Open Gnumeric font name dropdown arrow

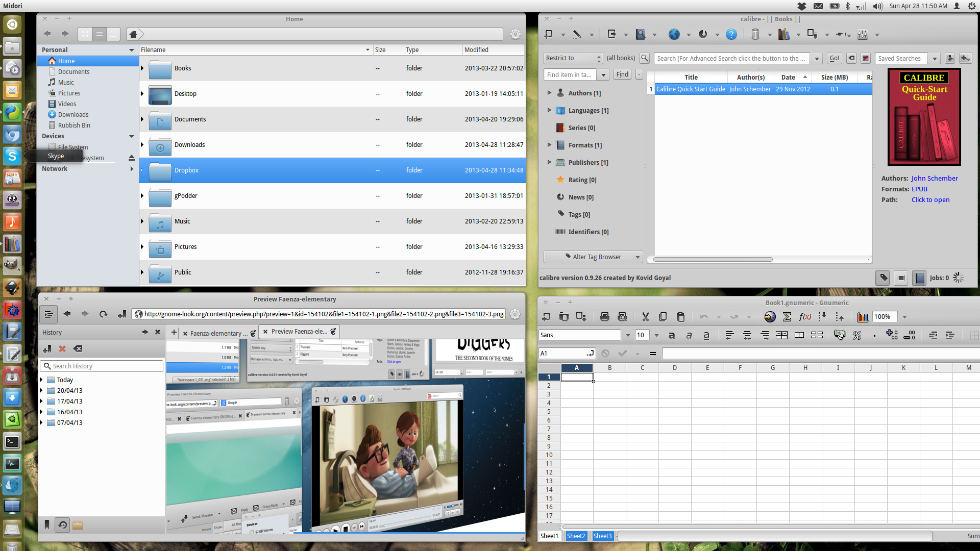pos(627,335)
